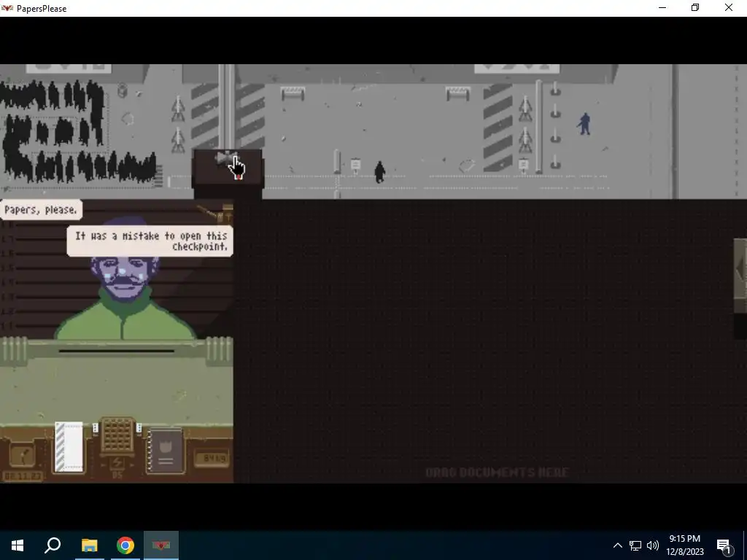Pick up the striped transcript paper slip
Screen dimensions: 747x560
pos(69,447)
